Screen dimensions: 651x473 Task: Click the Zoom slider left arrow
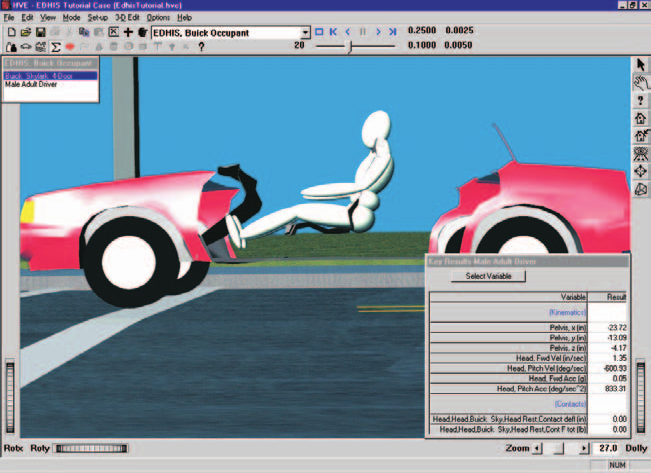(537, 448)
